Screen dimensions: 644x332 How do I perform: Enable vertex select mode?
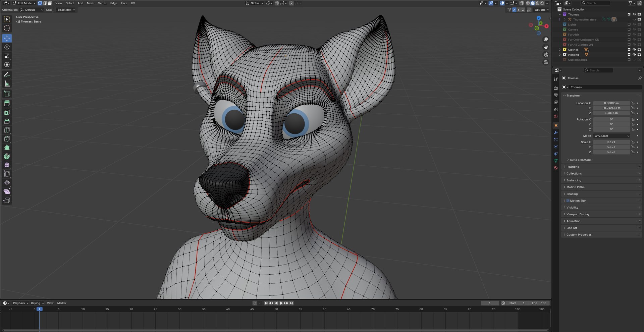pos(40,3)
